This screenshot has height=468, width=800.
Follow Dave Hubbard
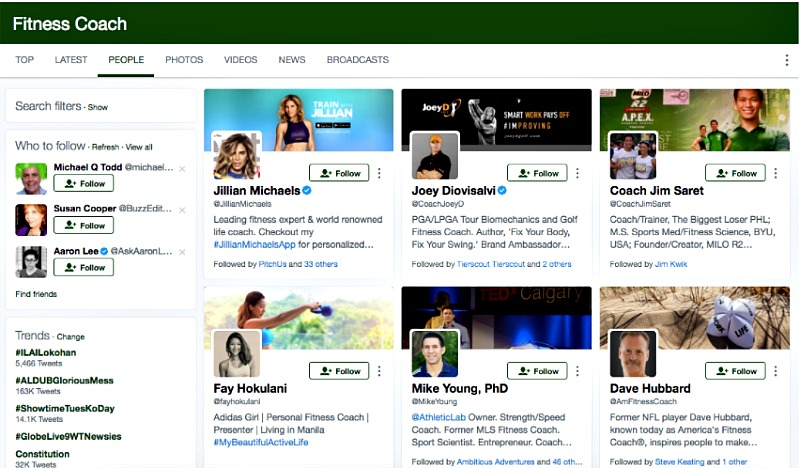pos(735,371)
